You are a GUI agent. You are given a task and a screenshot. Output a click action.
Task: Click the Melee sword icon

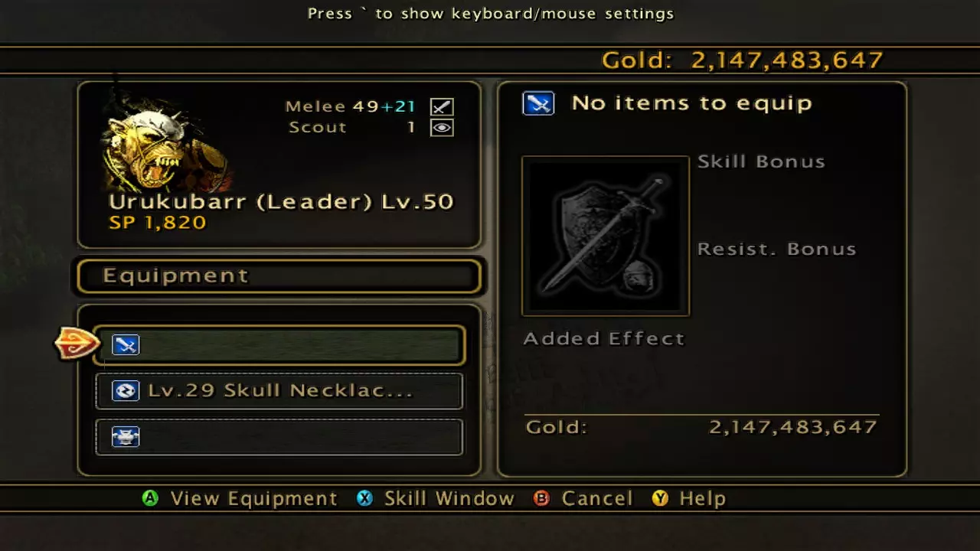coord(442,106)
